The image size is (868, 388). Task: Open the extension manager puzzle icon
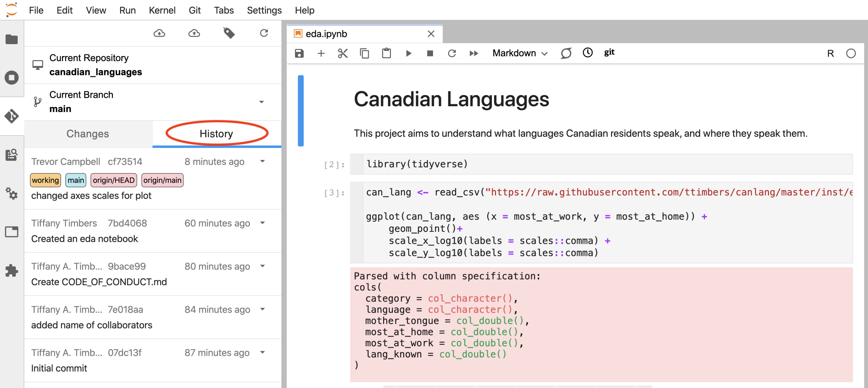click(x=12, y=271)
